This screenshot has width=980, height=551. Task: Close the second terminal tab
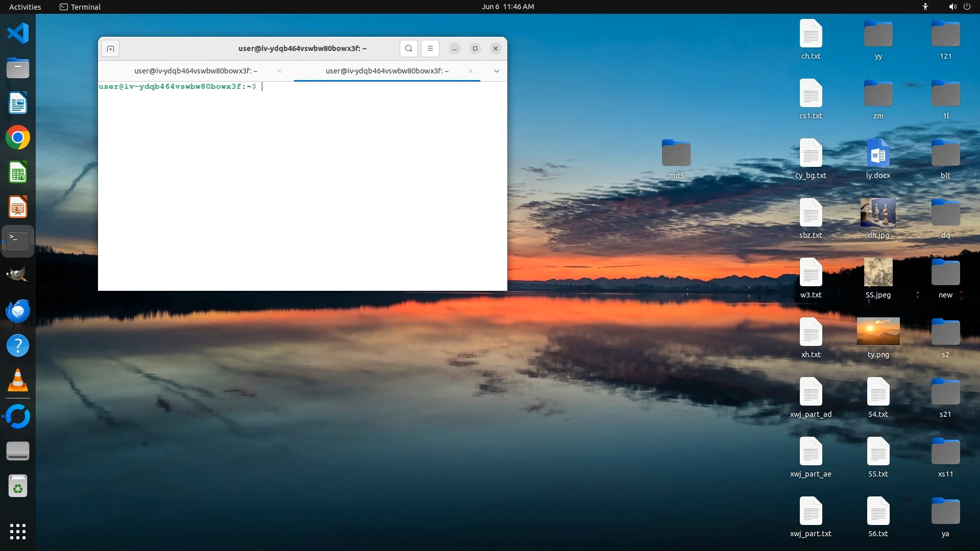[x=470, y=71]
